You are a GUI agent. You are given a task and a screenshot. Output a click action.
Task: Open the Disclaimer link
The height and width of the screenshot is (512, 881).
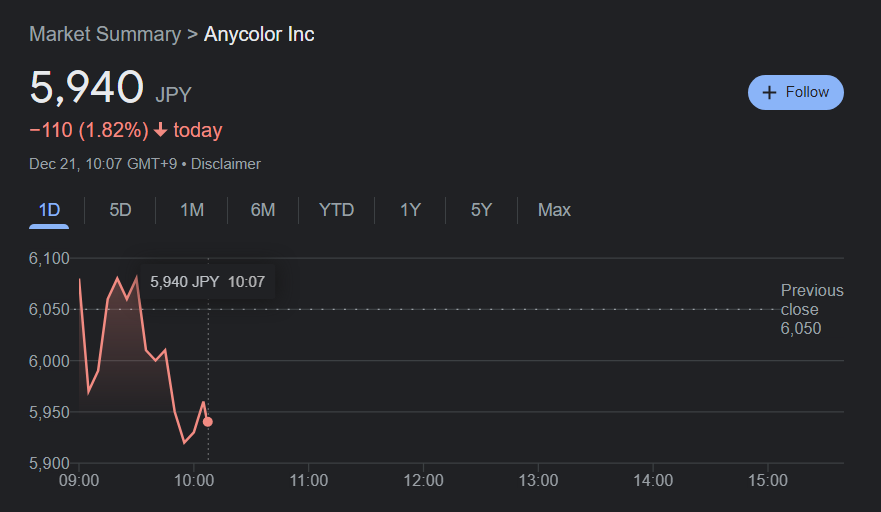coord(226,164)
